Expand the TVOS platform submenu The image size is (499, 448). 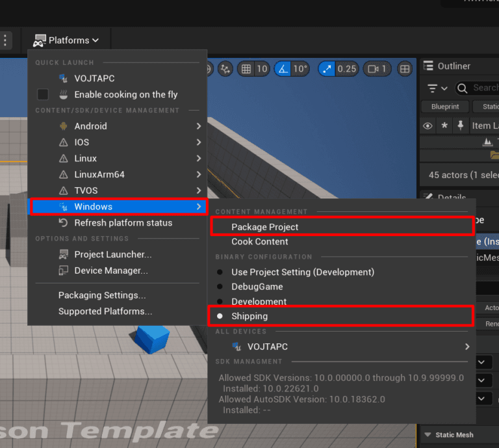pos(118,191)
